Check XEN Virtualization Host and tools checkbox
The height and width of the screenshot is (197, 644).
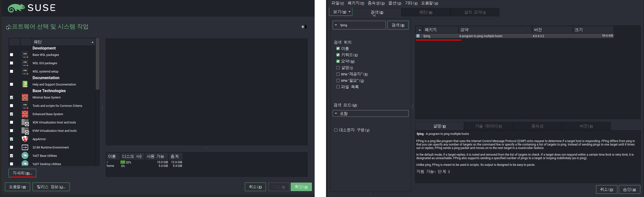[11, 122]
